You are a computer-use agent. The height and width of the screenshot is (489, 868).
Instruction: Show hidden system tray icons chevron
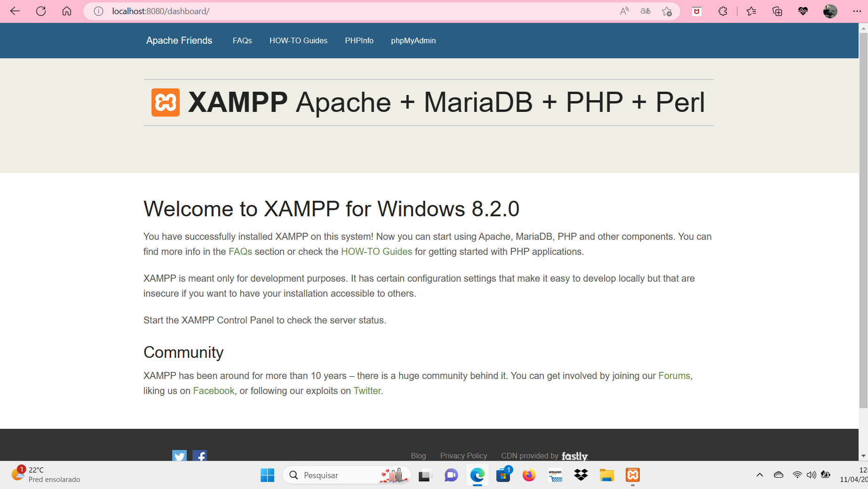(x=759, y=475)
